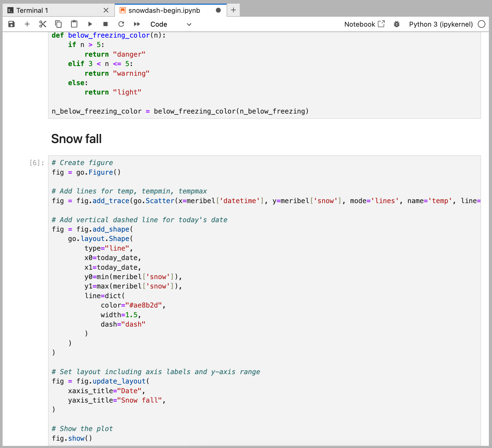Select the snowdash-begin.ipynb tab
Image resolution: width=492 pixels, height=448 pixels.
[164, 10]
